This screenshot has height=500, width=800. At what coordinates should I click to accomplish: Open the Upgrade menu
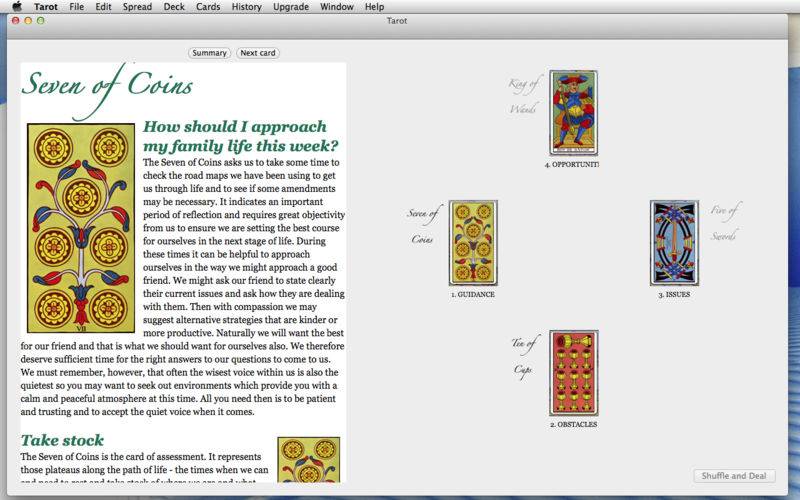(291, 7)
